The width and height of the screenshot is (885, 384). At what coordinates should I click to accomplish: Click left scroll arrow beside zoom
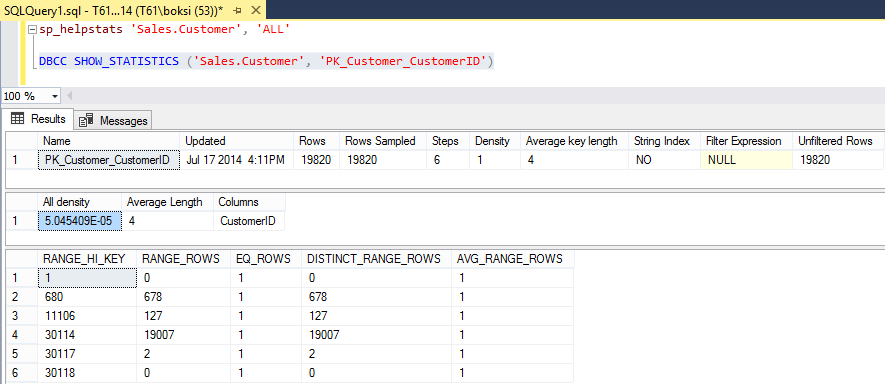pyautogui.click(x=70, y=95)
